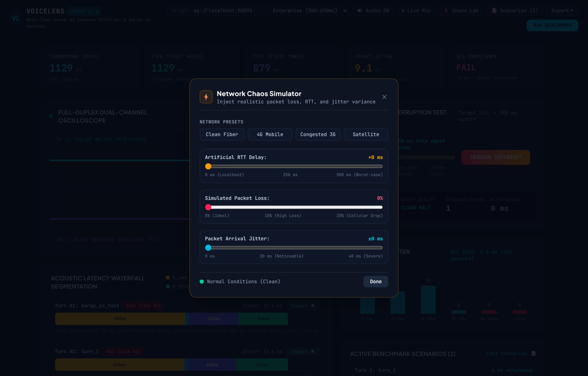This screenshot has width=588, height=376.
Task: Inspect Turn #1 barge_in_test
Action: click(303, 306)
